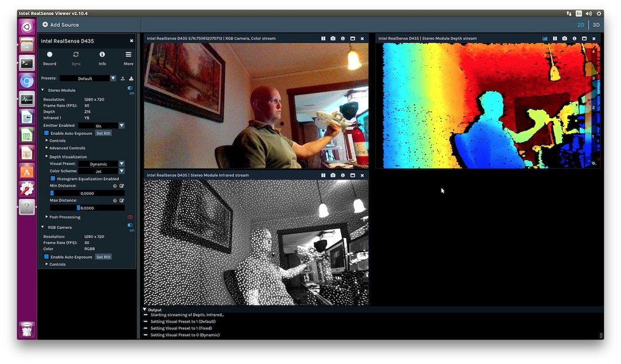Screen dimensions: 621x364
Task: Collapse the RGB Camera section
Action: point(43,227)
